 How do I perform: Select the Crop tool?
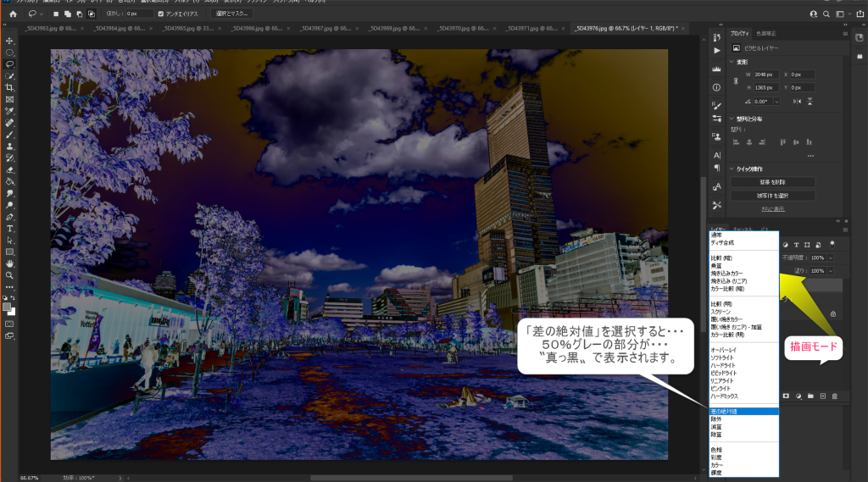9,88
